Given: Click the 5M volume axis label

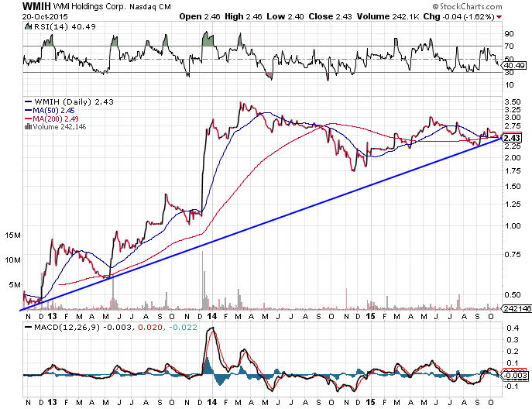Looking at the screenshot, I should pyautogui.click(x=15, y=284).
